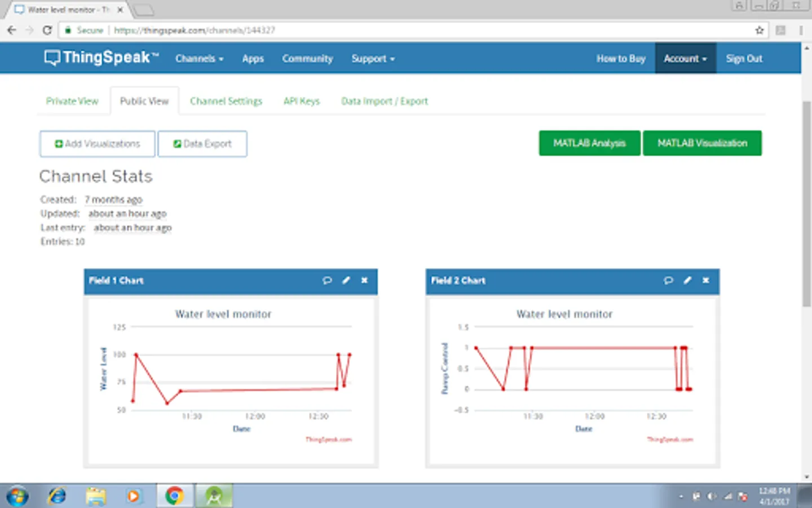Click ThingSpeak.com credit in Field 2 chart
The width and height of the screenshot is (812, 508).
pos(670,439)
